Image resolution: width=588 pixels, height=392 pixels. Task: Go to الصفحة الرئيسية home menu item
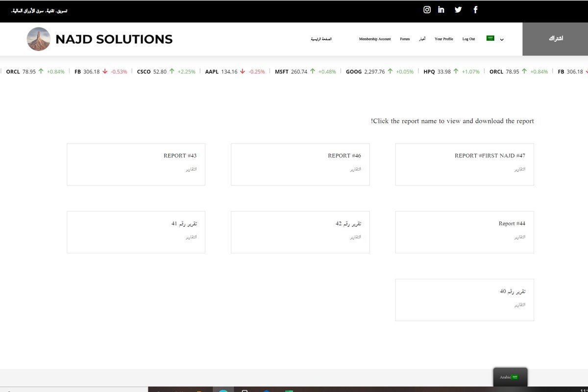321,39
